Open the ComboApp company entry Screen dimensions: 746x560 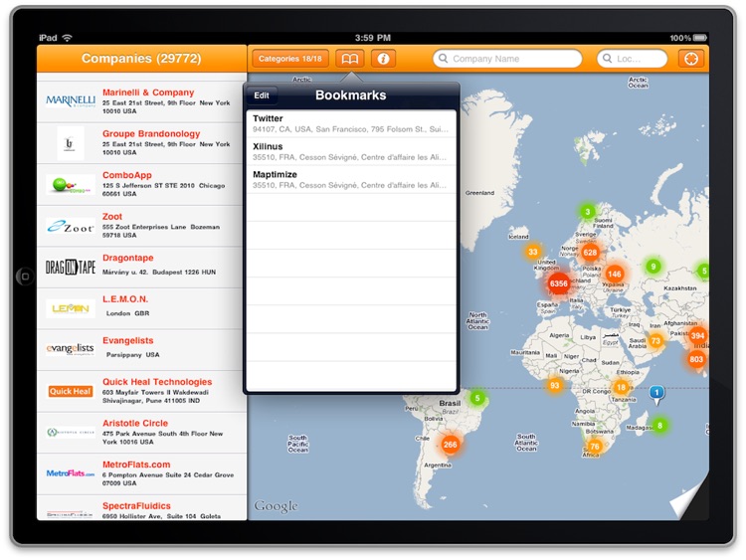[142, 185]
